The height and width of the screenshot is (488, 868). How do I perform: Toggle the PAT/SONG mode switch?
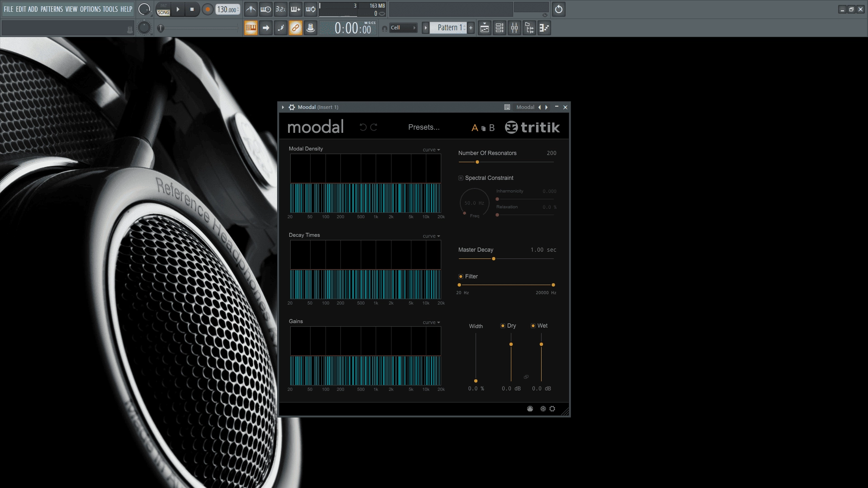coord(163,9)
